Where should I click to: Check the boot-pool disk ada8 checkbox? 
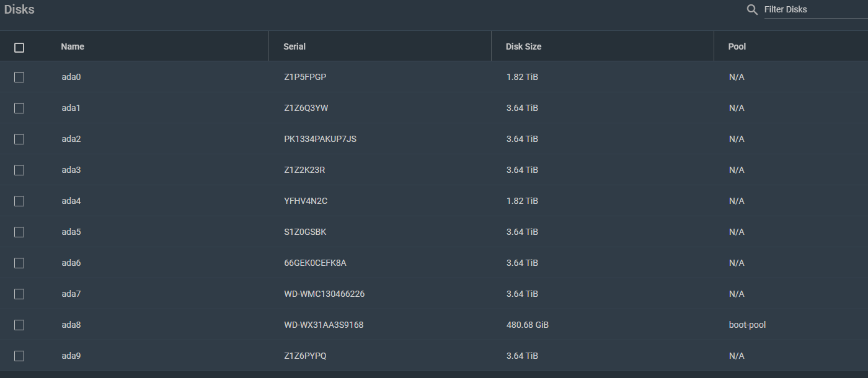click(19, 325)
